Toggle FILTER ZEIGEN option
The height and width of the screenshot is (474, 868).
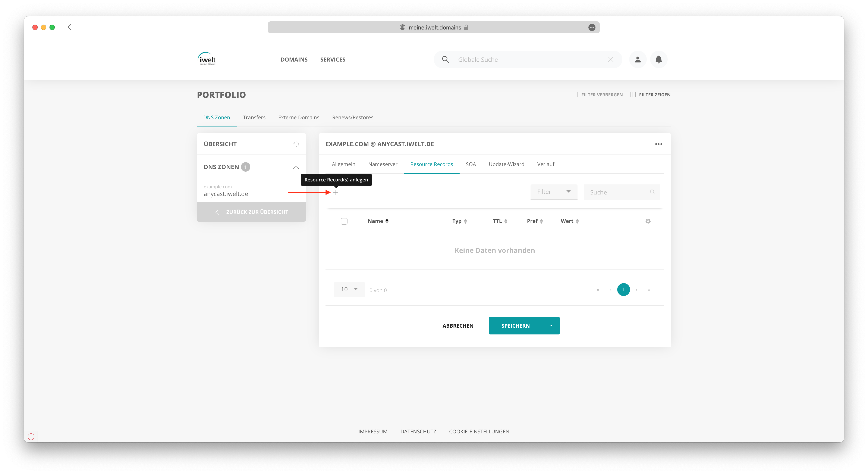pos(650,95)
